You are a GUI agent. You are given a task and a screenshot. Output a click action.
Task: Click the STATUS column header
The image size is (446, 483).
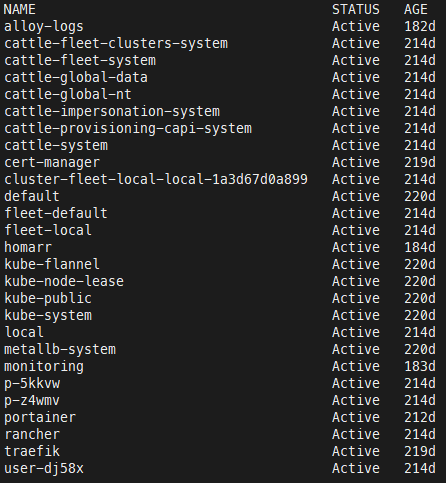point(356,9)
